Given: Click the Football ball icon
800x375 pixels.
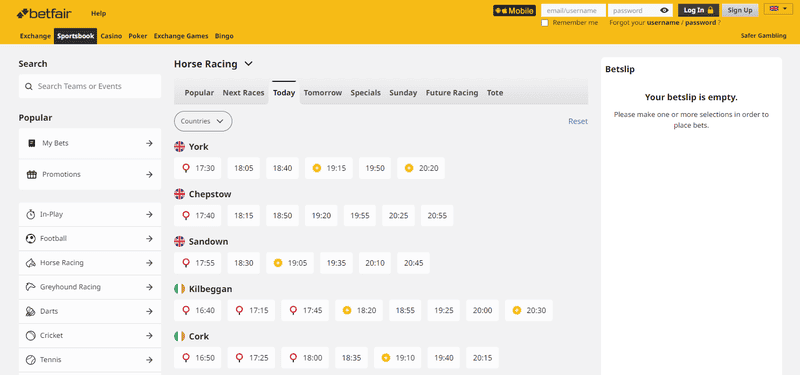Looking at the screenshot, I should (x=31, y=238).
